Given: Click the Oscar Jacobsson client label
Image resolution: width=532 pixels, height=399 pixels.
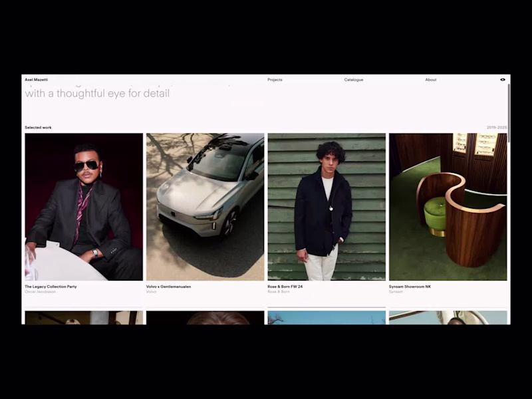Looking at the screenshot, I should click(x=41, y=292).
